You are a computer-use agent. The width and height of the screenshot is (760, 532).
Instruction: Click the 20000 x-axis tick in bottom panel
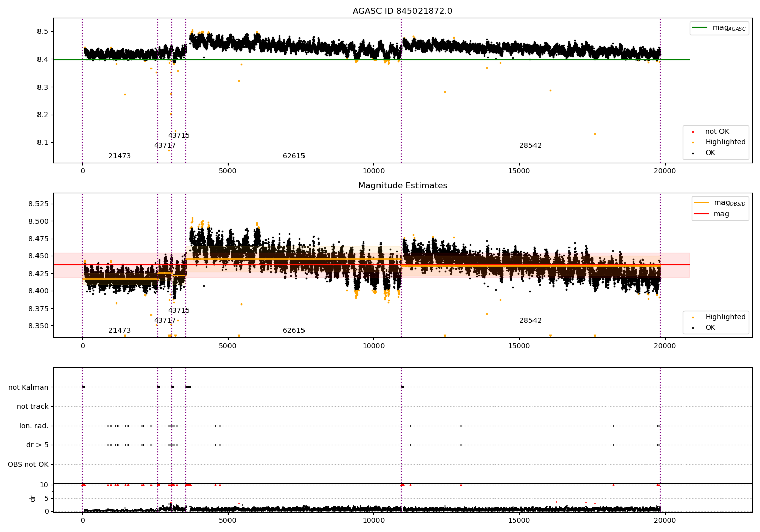point(665,521)
